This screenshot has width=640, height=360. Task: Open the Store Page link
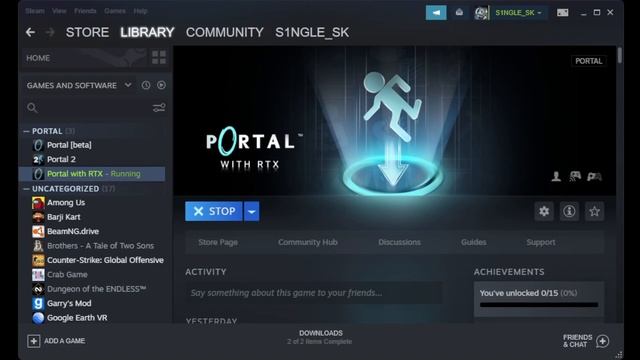218,242
